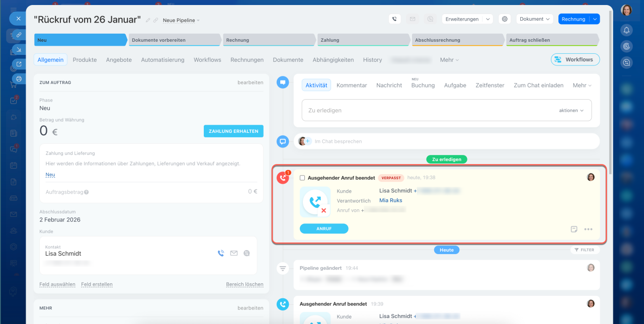Open settings gear icon in header
Image resolution: width=644 pixels, height=324 pixels.
click(x=505, y=19)
